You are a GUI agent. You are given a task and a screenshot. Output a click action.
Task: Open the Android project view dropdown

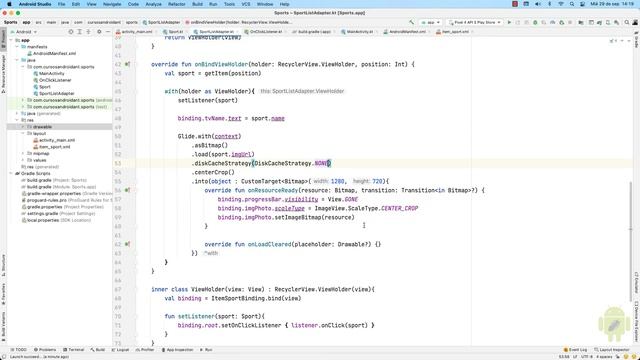tap(24, 32)
